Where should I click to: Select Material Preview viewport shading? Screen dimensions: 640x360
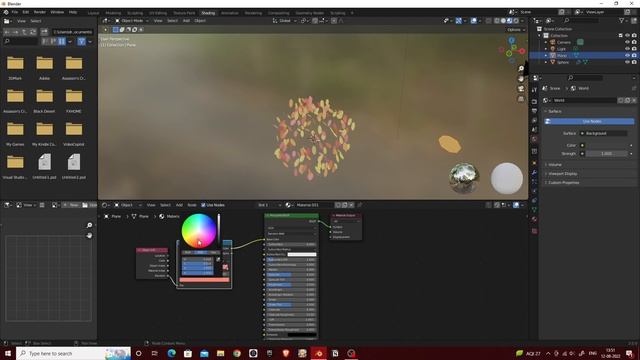[x=509, y=21]
